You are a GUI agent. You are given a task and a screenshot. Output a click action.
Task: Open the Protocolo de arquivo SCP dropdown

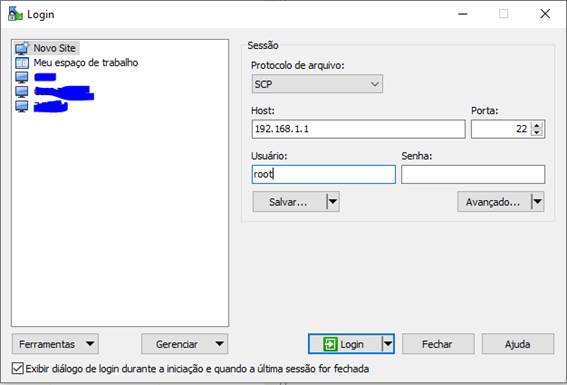coord(317,84)
